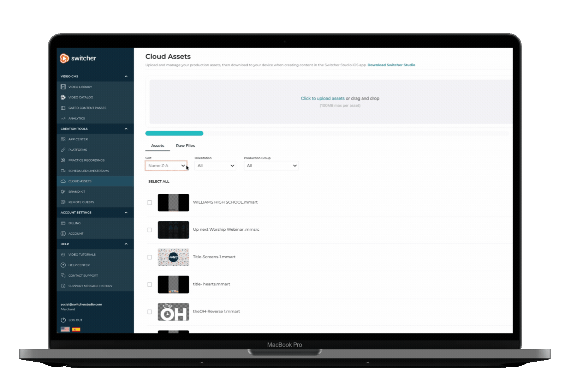Viewport: 565px width, 392px height.
Task: Open Video Catalog icon in sidebar
Action: [x=63, y=97]
